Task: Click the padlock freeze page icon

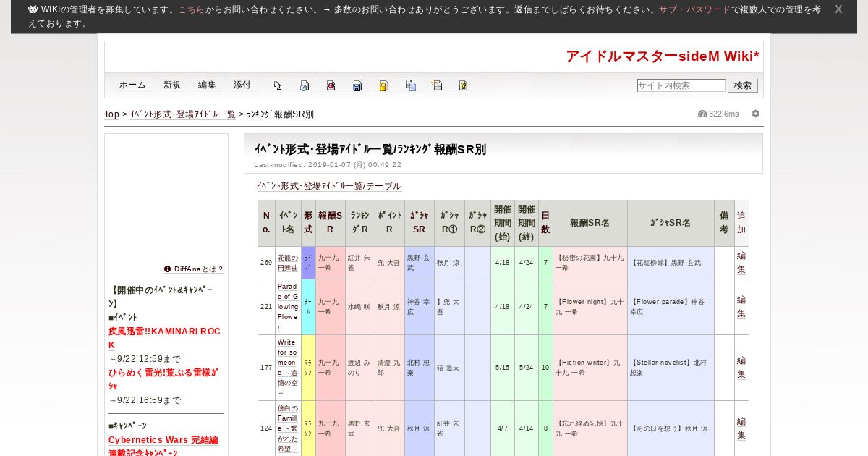Action: pos(384,85)
